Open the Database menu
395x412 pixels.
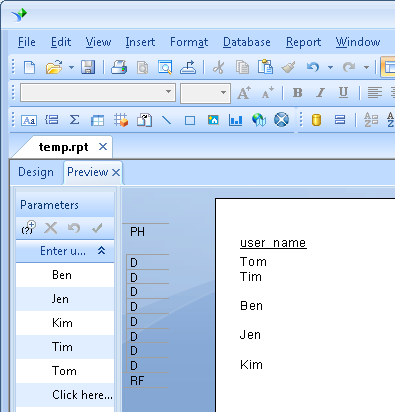247,42
